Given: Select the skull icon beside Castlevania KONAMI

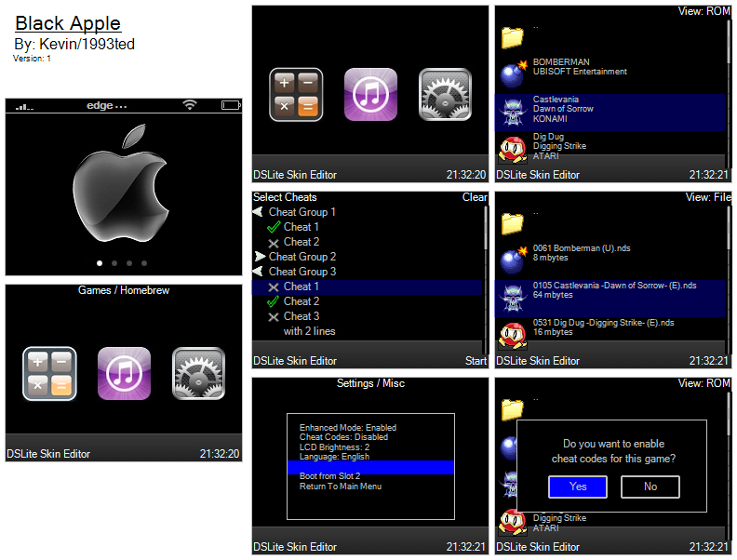Looking at the screenshot, I should pos(513,113).
